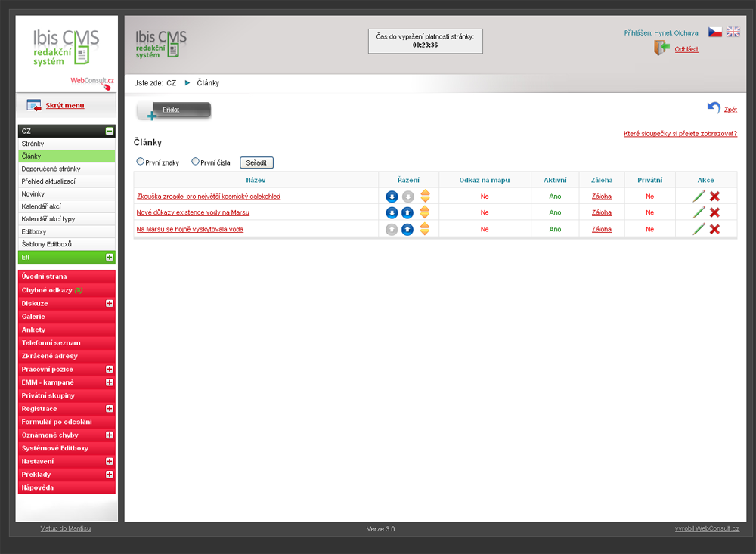
Task: Open Ankety menu item
Action: [x=67, y=330]
